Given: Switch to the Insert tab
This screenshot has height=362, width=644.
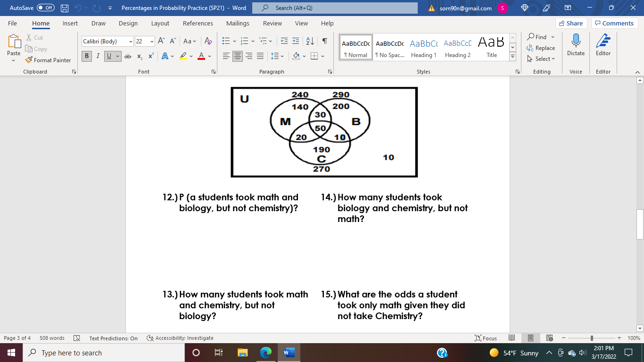Looking at the screenshot, I should [x=70, y=23].
